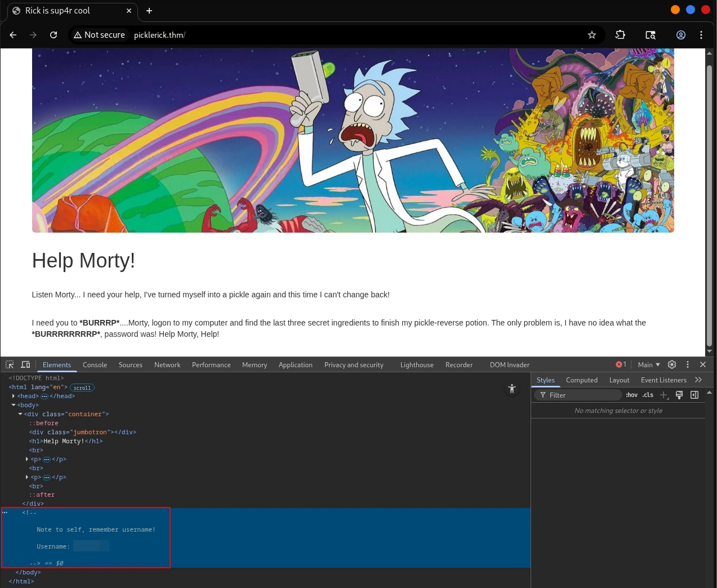Click the Rick and Morty banner image
This screenshot has height=588, width=717.
click(x=353, y=140)
